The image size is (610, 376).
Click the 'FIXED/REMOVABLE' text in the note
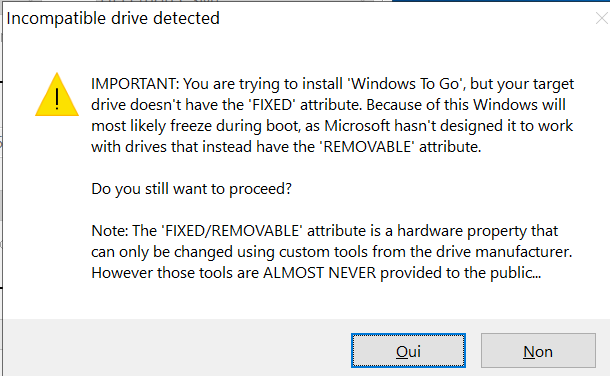click(232, 231)
